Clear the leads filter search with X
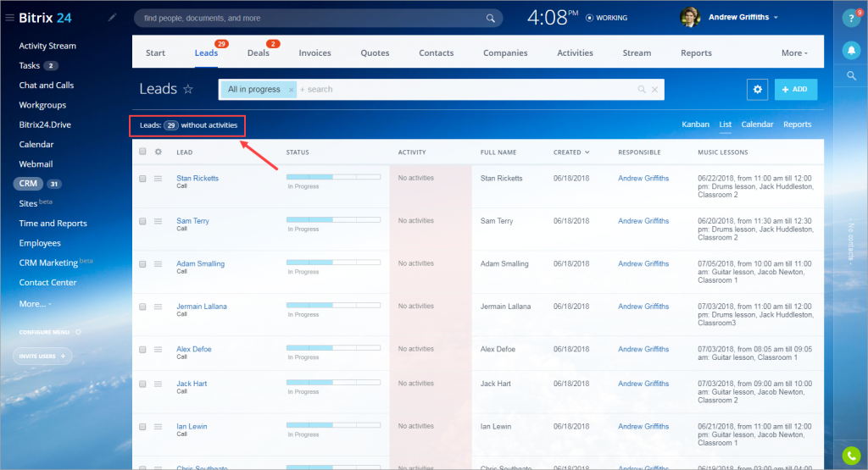This screenshot has height=470, width=868. 655,89
